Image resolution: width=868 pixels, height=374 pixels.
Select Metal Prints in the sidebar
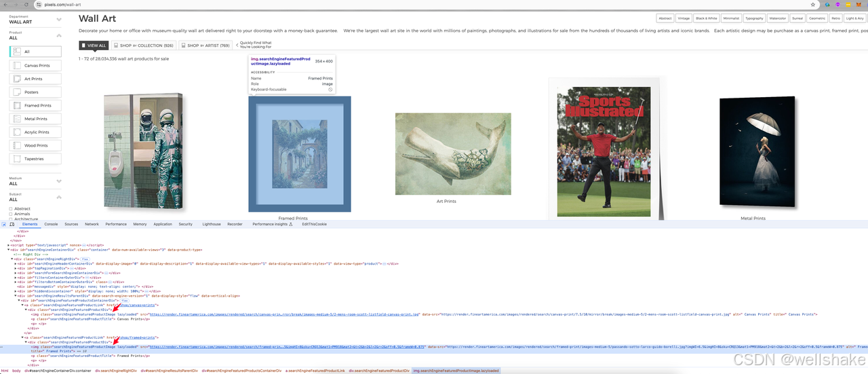35,119
